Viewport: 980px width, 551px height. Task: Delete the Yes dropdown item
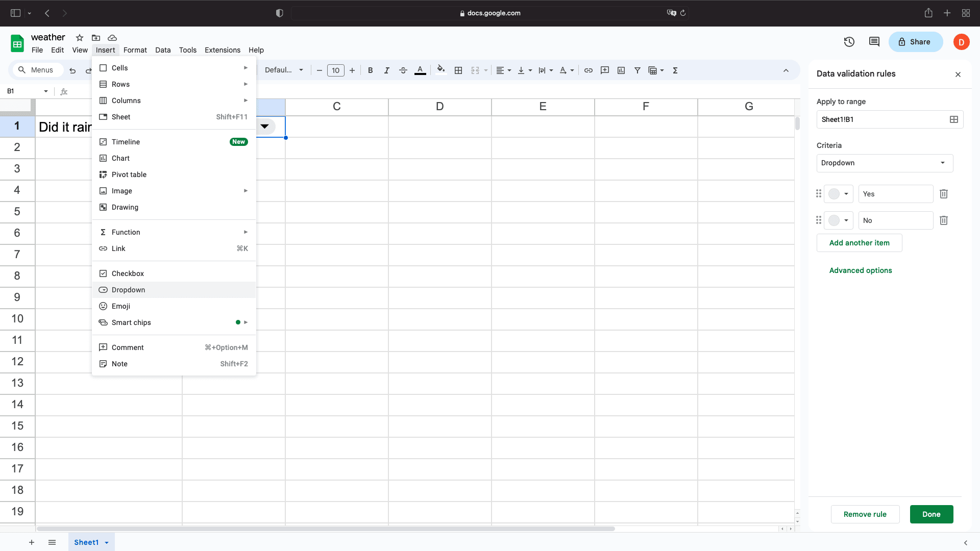coord(944,194)
